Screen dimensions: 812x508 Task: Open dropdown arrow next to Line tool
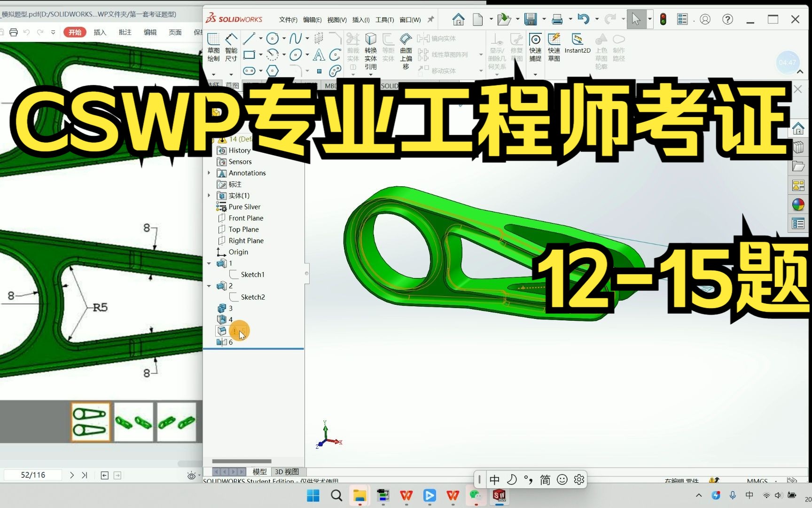tap(261, 39)
